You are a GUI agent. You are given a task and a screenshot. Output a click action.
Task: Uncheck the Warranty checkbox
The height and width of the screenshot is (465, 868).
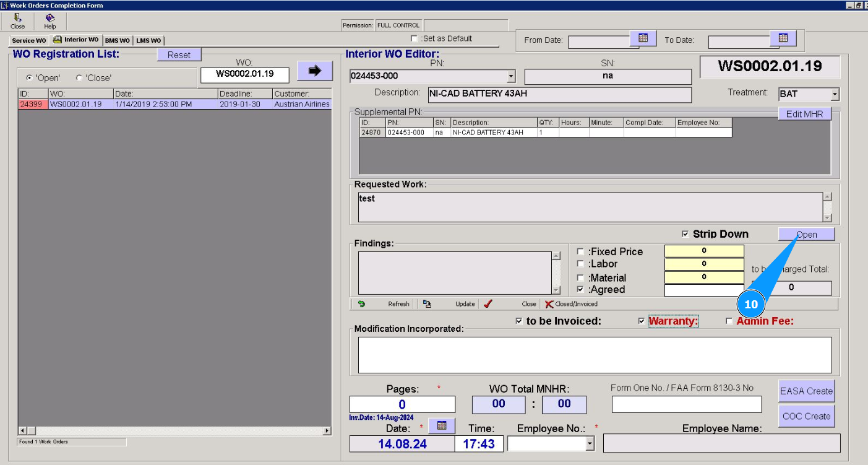click(x=642, y=321)
